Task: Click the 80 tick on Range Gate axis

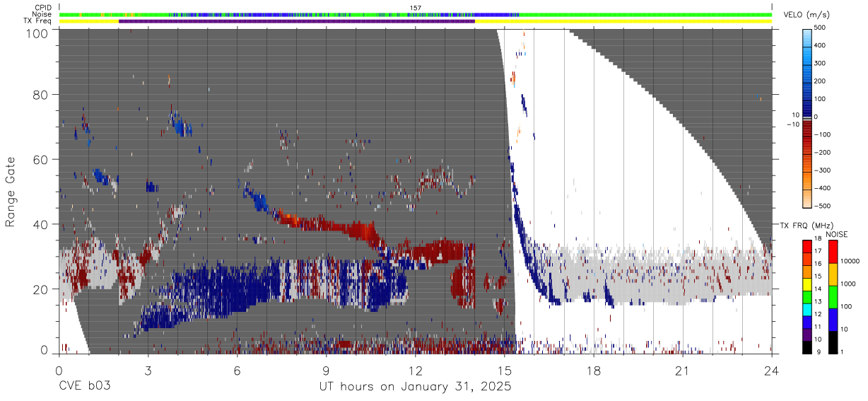Action: 40,94
